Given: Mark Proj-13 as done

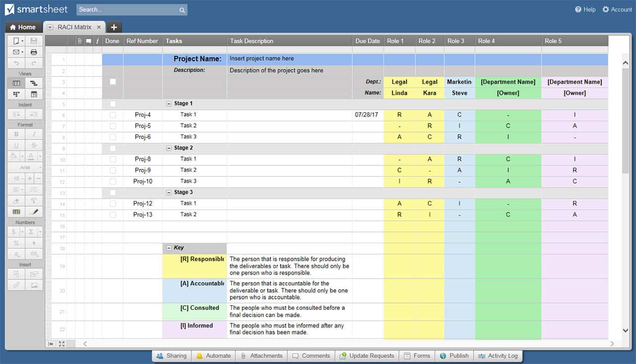Looking at the screenshot, I should (x=113, y=215).
